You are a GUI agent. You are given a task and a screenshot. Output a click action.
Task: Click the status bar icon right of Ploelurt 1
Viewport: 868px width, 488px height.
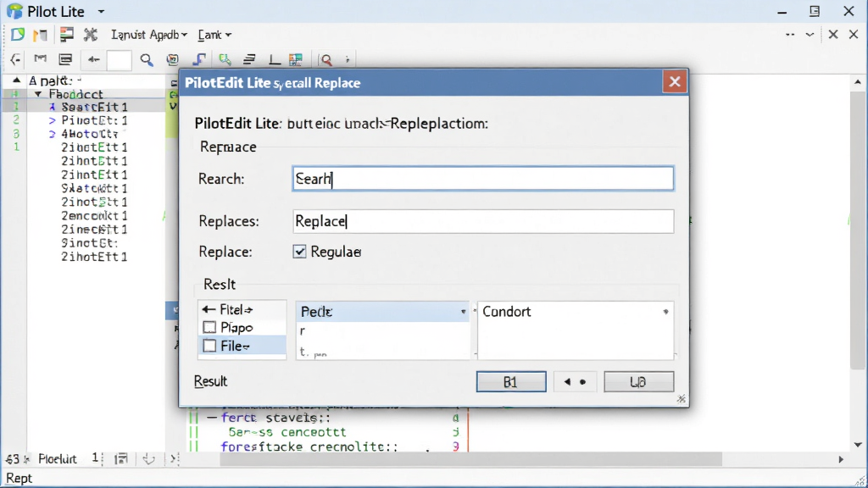120,458
